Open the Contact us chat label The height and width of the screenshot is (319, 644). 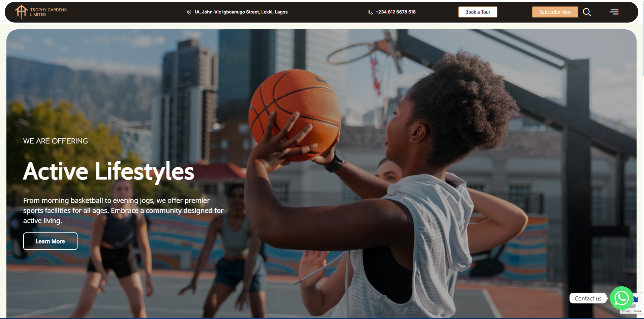point(588,298)
